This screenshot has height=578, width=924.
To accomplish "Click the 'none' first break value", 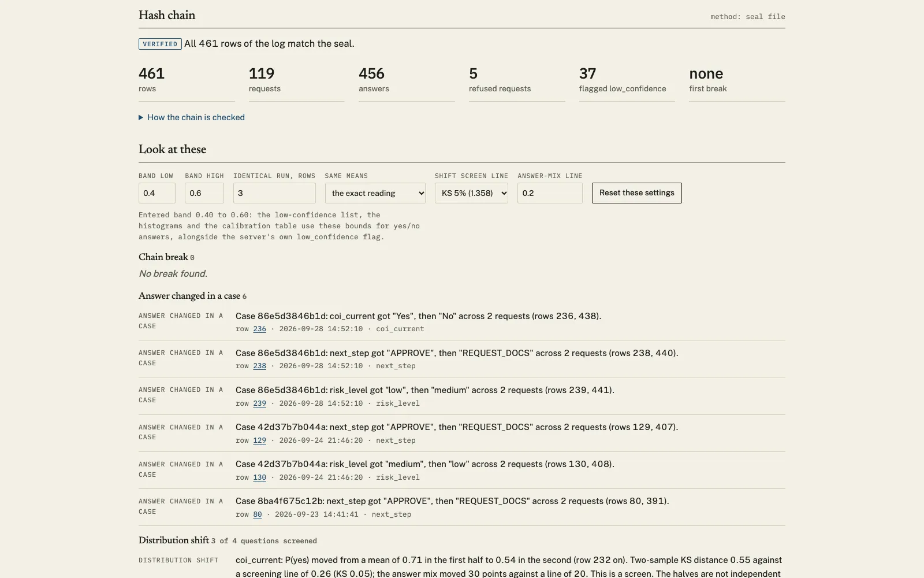I will 706,73.
